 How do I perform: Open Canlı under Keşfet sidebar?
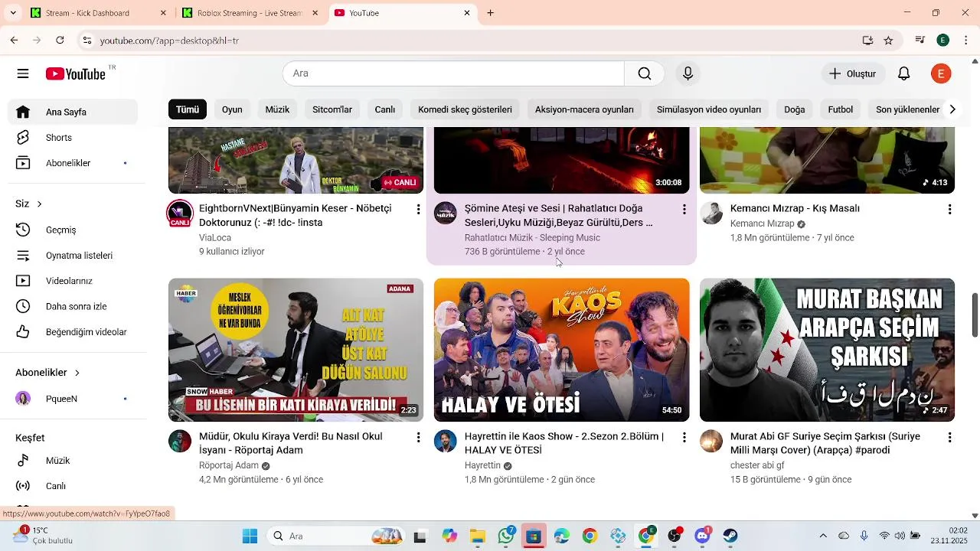point(73,486)
